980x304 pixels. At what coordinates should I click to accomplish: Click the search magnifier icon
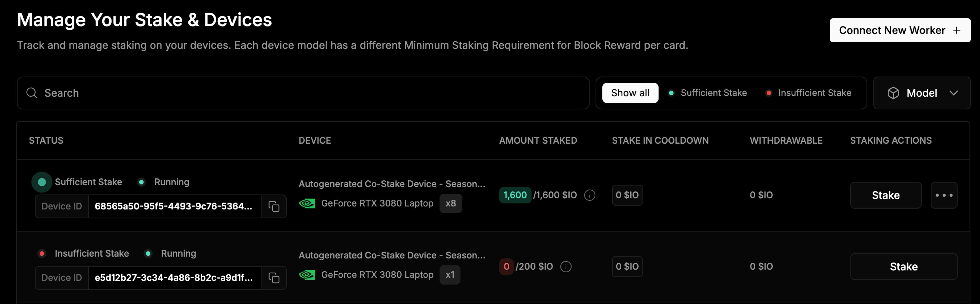(32, 93)
